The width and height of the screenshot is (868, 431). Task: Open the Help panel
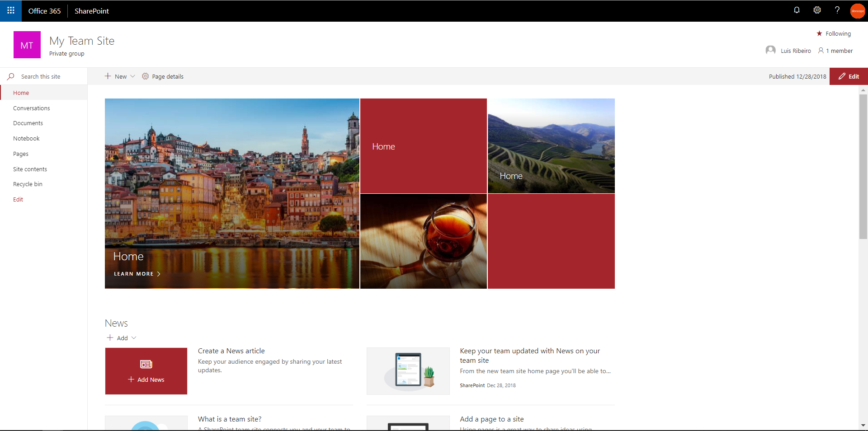837,10
